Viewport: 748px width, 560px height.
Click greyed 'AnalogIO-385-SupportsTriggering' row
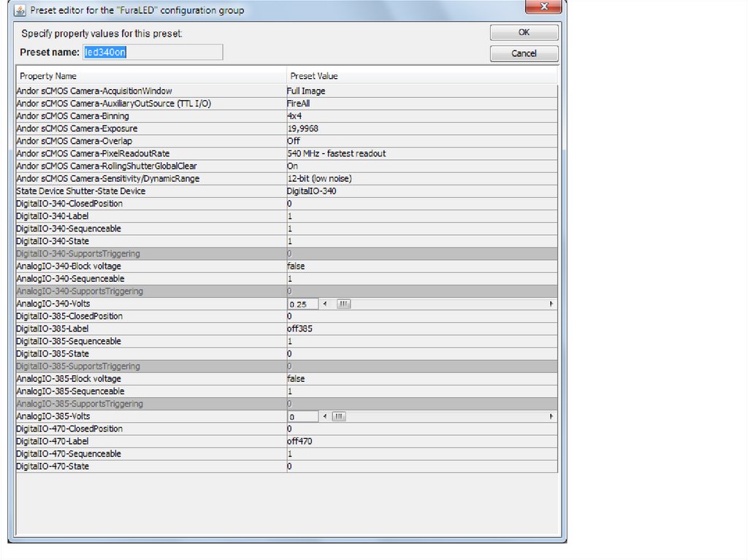(286, 404)
